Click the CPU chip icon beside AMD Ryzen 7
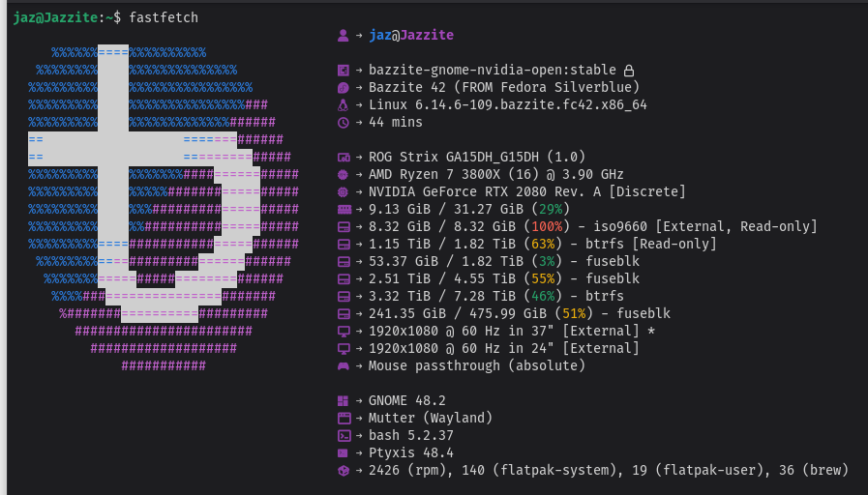The height and width of the screenshot is (495, 868). pos(344,175)
